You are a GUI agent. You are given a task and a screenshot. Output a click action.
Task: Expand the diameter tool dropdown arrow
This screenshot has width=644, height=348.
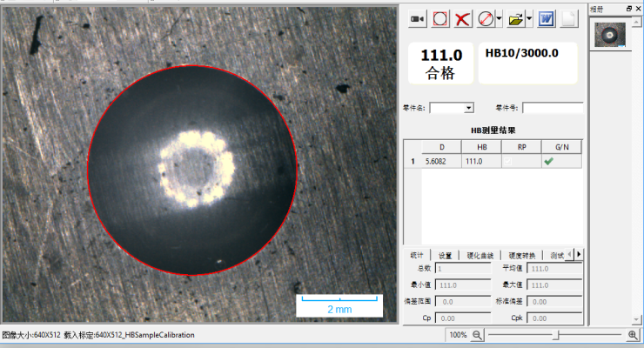coord(500,18)
